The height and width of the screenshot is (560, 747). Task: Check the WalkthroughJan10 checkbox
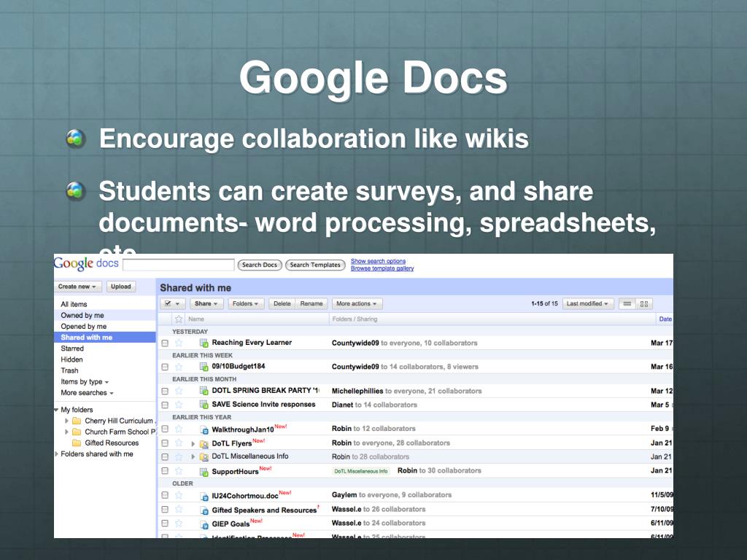click(165, 429)
